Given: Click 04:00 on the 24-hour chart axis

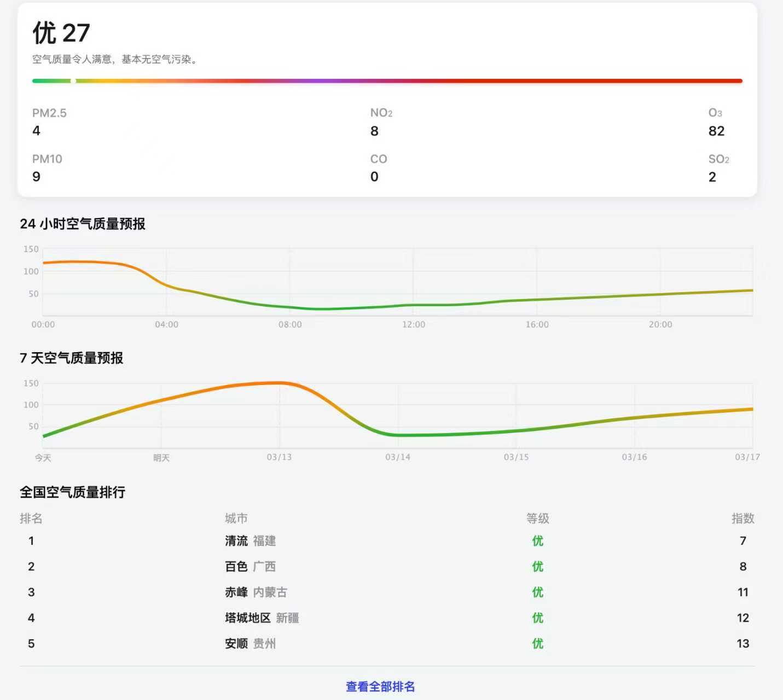Looking at the screenshot, I should point(166,324).
